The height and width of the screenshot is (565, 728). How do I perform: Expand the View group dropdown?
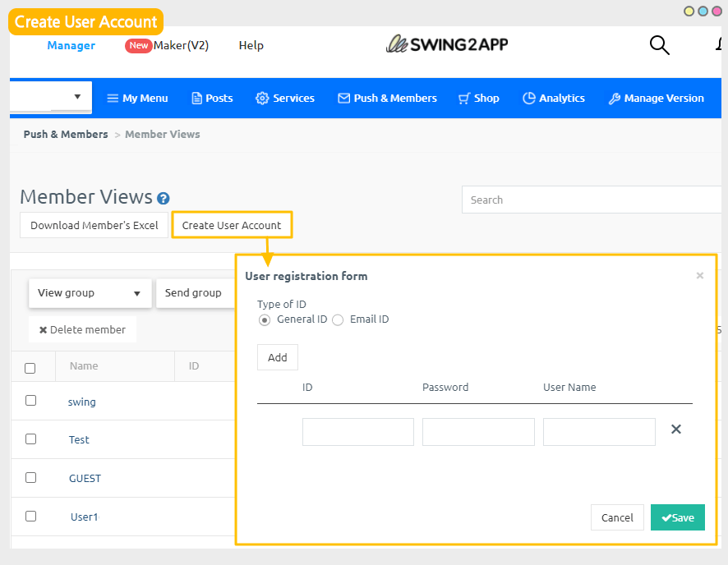click(90, 293)
